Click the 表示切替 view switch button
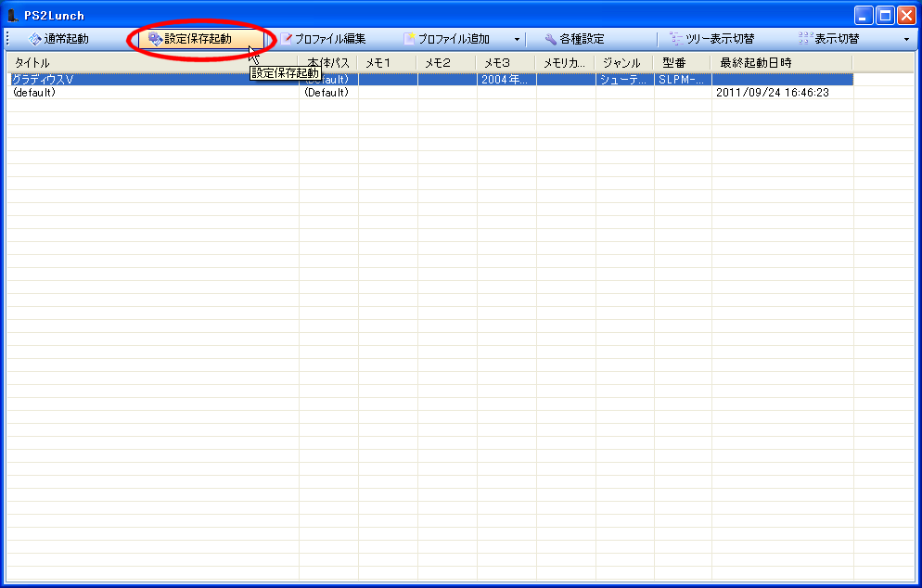Screen dimensions: 922x588 tap(829, 39)
